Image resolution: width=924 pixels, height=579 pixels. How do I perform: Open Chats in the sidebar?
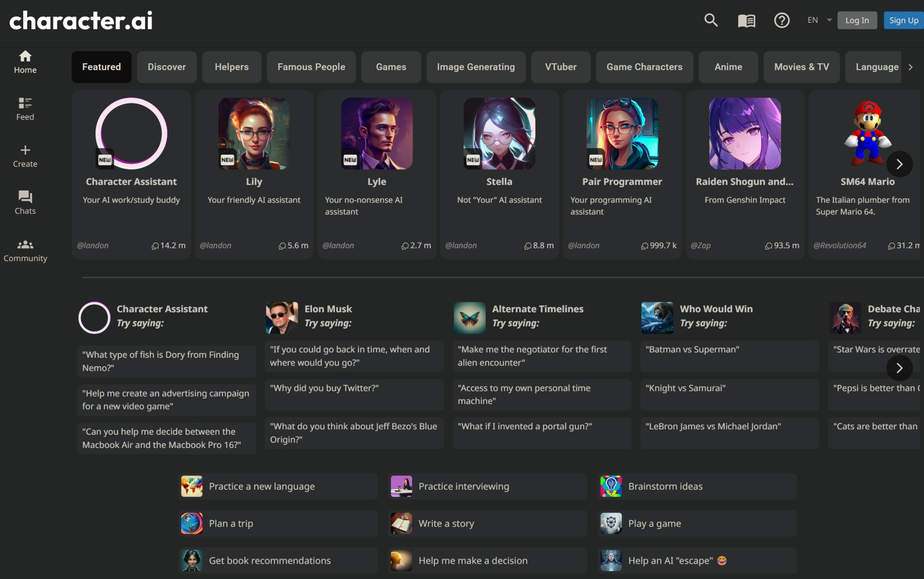click(x=25, y=202)
